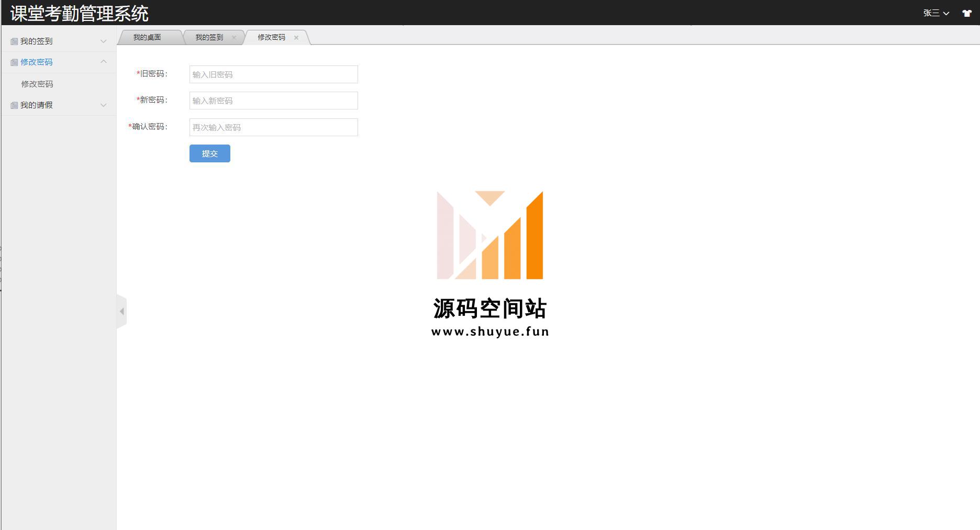Click the 修改密码 sidebar section icon
The height and width of the screenshot is (530, 980).
coord(14,62)
